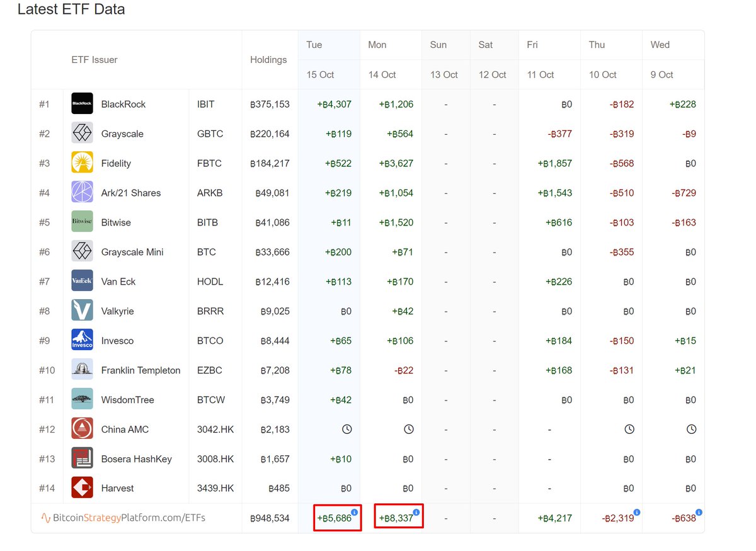
Task: Click the BTCW ticker
Action: [210, 400]
